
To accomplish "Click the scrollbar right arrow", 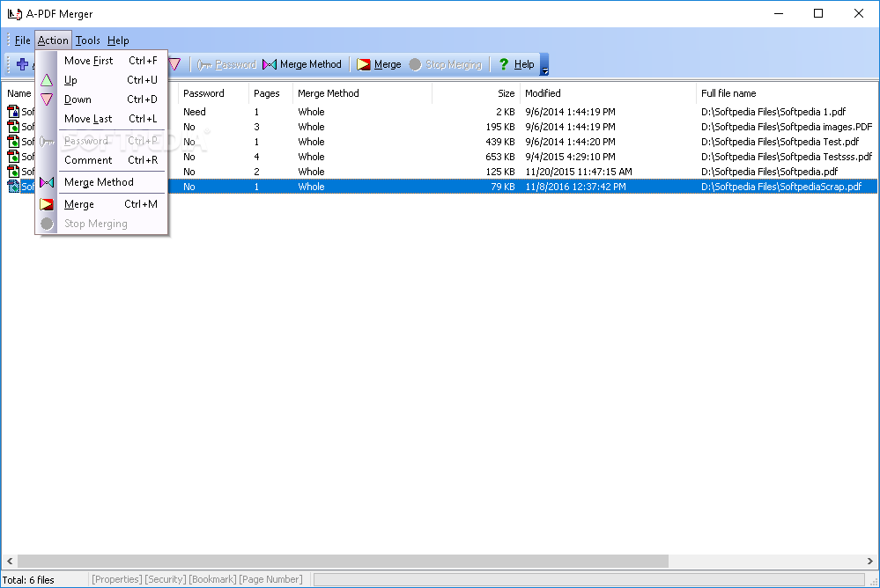I will tap(870, 561).
